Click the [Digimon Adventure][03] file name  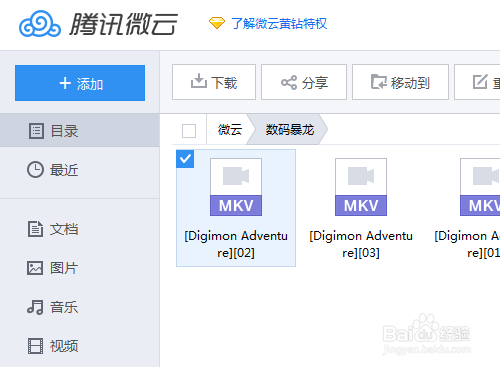[x=361, y=244]
